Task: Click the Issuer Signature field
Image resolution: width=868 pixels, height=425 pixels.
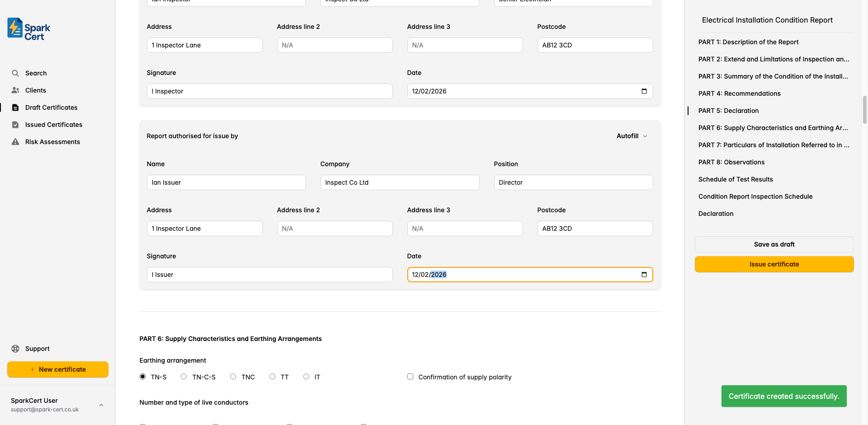Action: (269, 274)
